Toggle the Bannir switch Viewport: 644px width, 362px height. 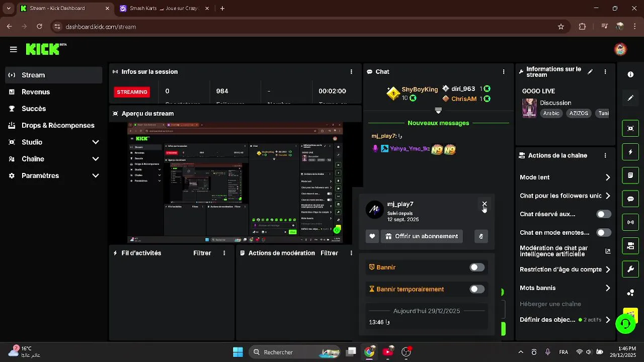click(x=477, y=267)
